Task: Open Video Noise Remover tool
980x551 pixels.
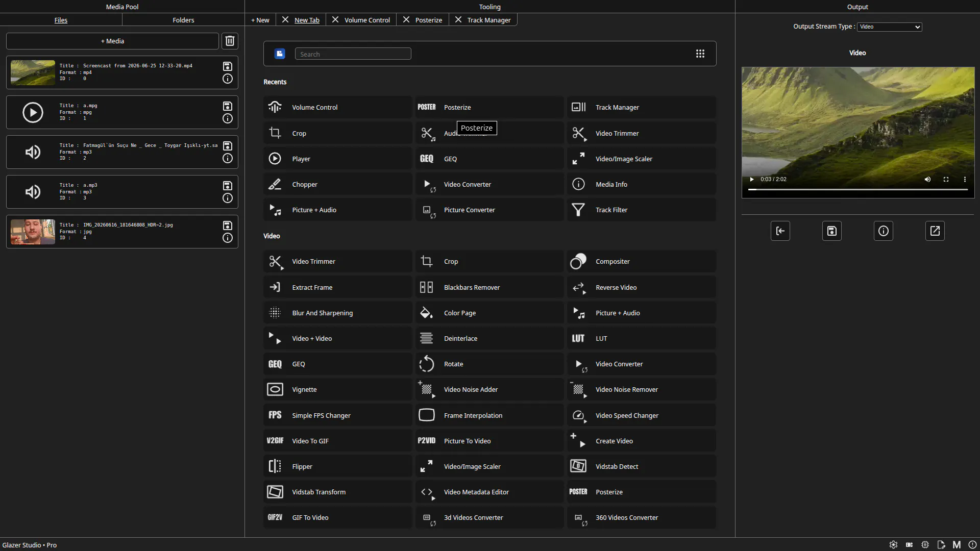Action: tap(641, 389)
